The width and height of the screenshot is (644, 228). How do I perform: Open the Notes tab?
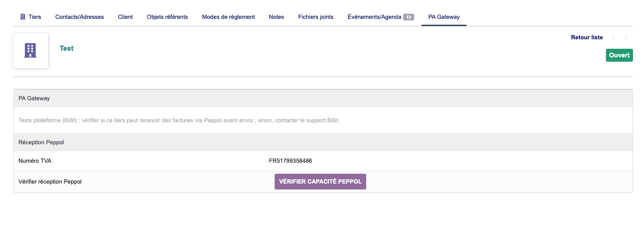[276, 17]
